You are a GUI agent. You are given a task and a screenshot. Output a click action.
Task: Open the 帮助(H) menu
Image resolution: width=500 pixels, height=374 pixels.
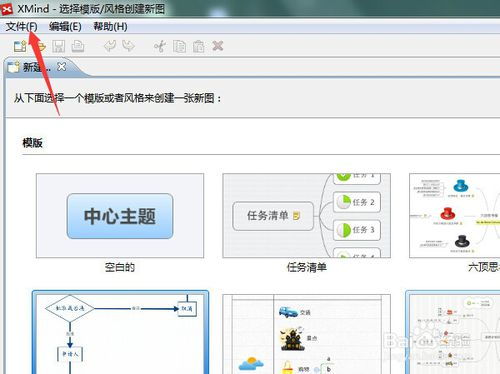(x=110, y=26)
